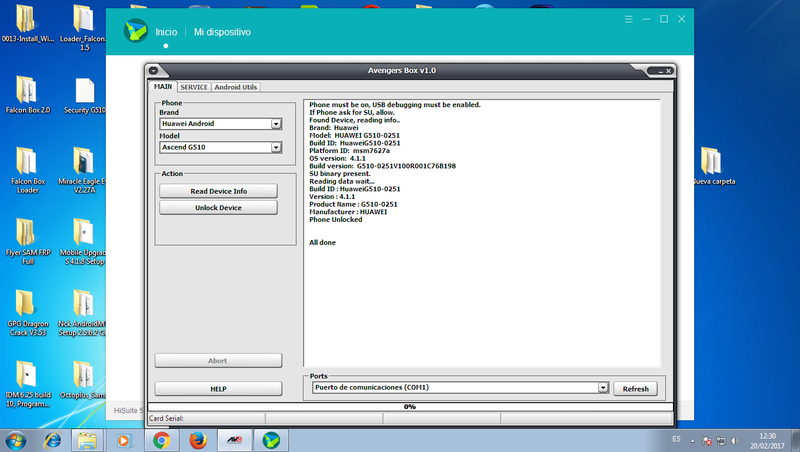Screen dimensions: 800x452
Task: Refresh the ports list
Action: 636,389
